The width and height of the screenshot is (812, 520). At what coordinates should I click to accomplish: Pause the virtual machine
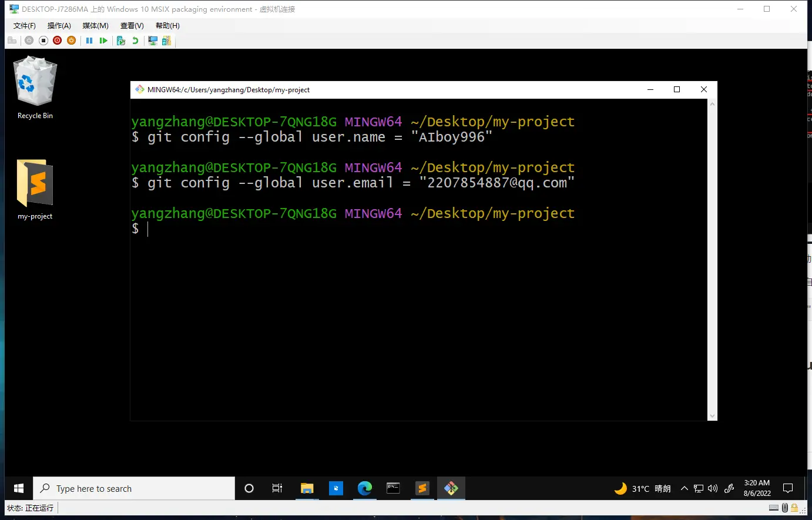(x=89, y=41)
